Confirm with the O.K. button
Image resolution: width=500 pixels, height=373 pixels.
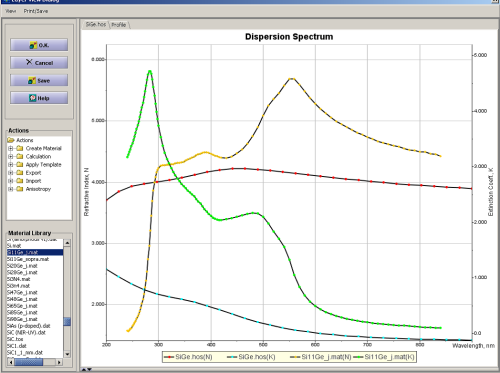pyautogui.click(x=39, y=45)
